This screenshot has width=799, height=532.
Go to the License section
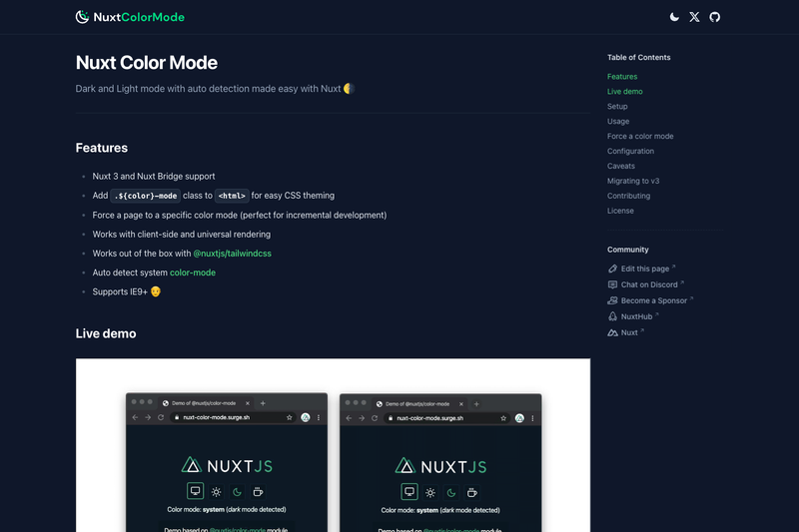coord(620,211)
